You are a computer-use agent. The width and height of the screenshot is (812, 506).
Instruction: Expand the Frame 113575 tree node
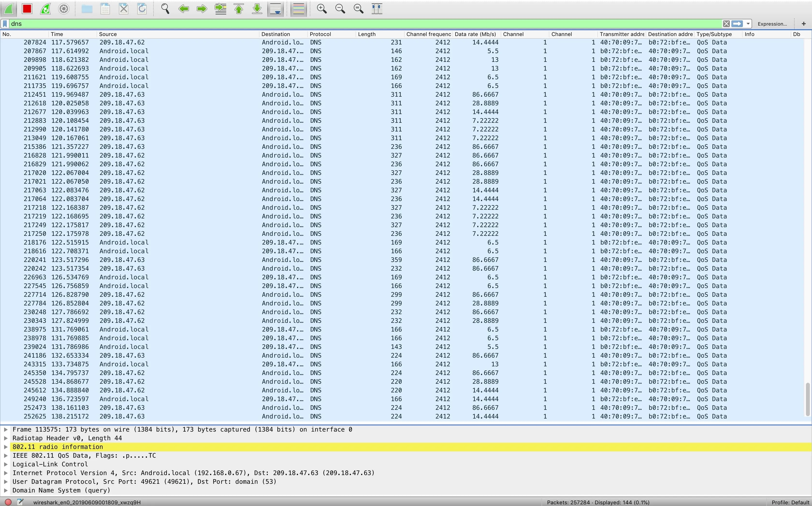(x=6, y=429)
